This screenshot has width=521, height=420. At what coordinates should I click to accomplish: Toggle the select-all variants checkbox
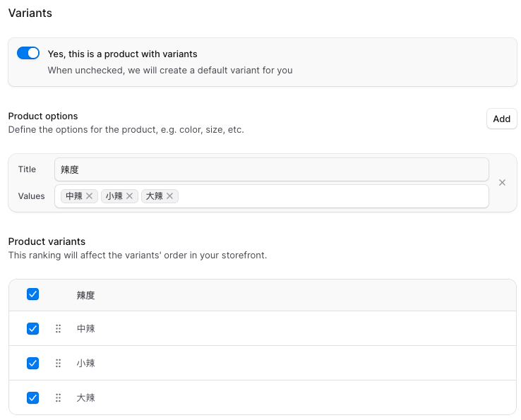click(32, 294)
